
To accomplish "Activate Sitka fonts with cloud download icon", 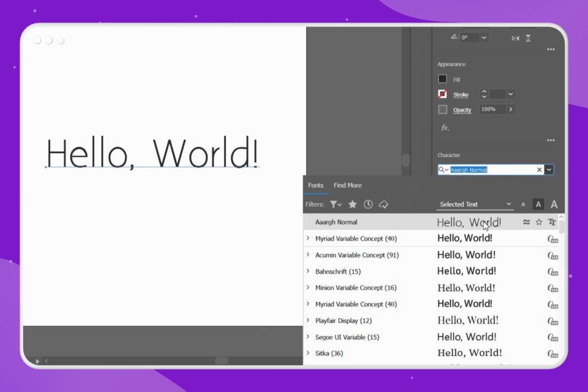I will point(552,355).
